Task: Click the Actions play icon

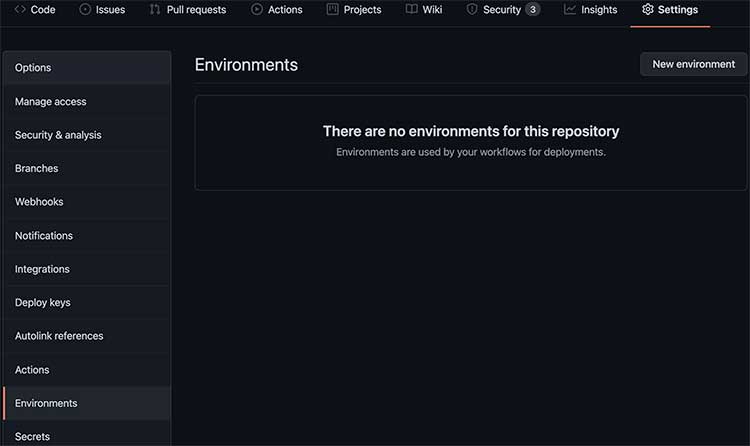Action: (x=257, y=9)
